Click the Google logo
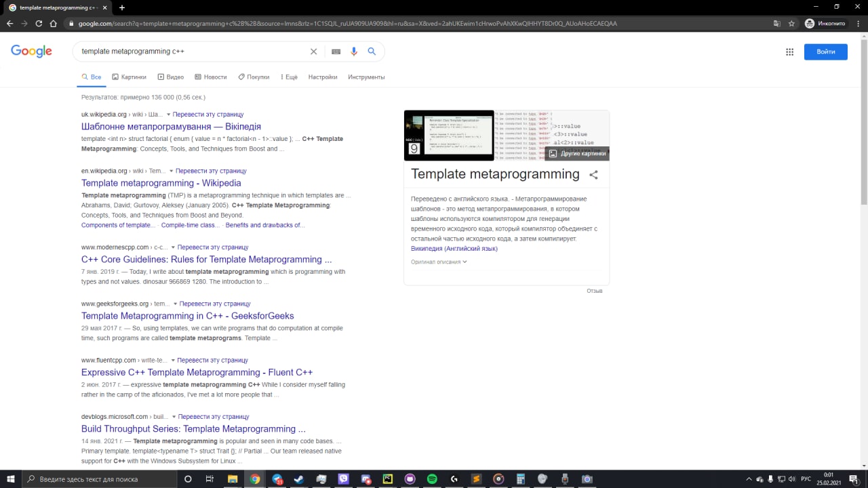This screenshot has width=868, height=488. point(31,52)
